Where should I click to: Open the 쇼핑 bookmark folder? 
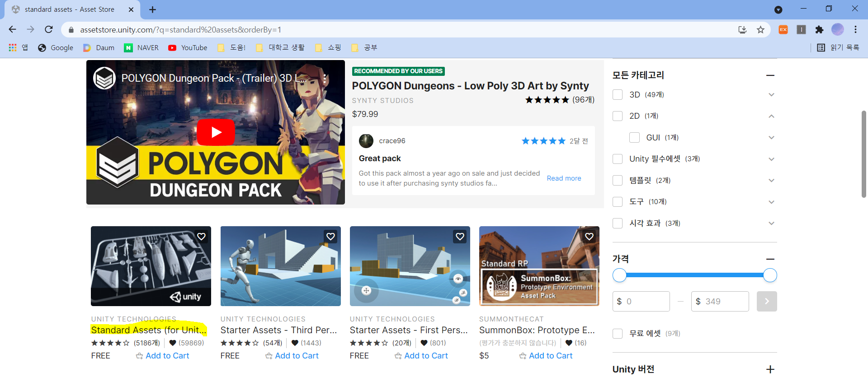coord(328,47)
